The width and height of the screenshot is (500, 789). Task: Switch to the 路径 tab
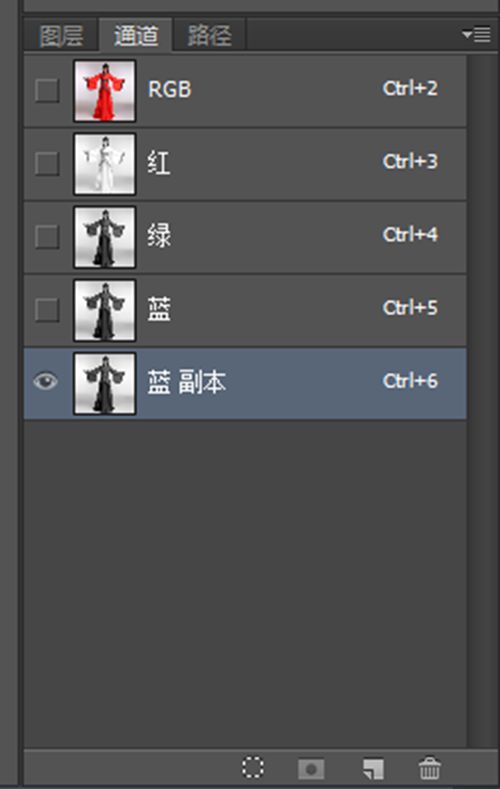(209, 35)
